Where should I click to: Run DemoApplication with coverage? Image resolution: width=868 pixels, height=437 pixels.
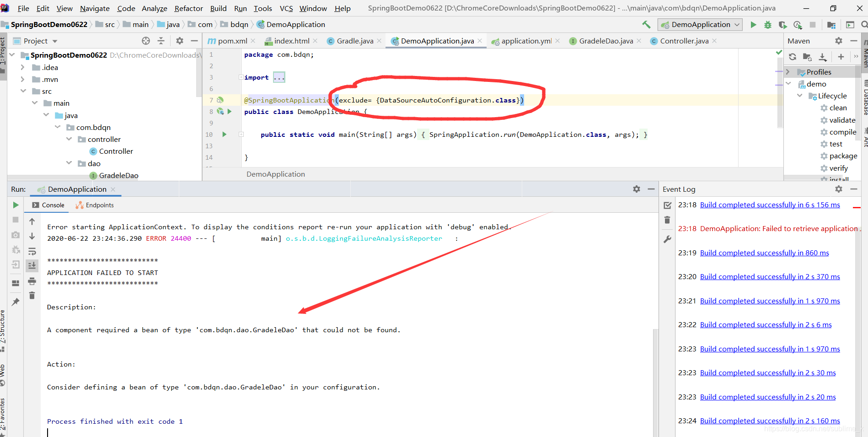click(783, 25)
